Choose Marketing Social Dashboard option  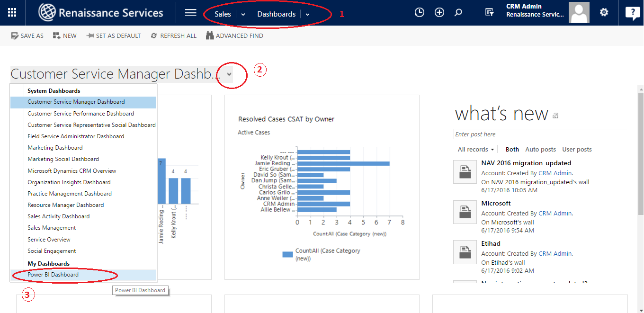click(63, 159)
